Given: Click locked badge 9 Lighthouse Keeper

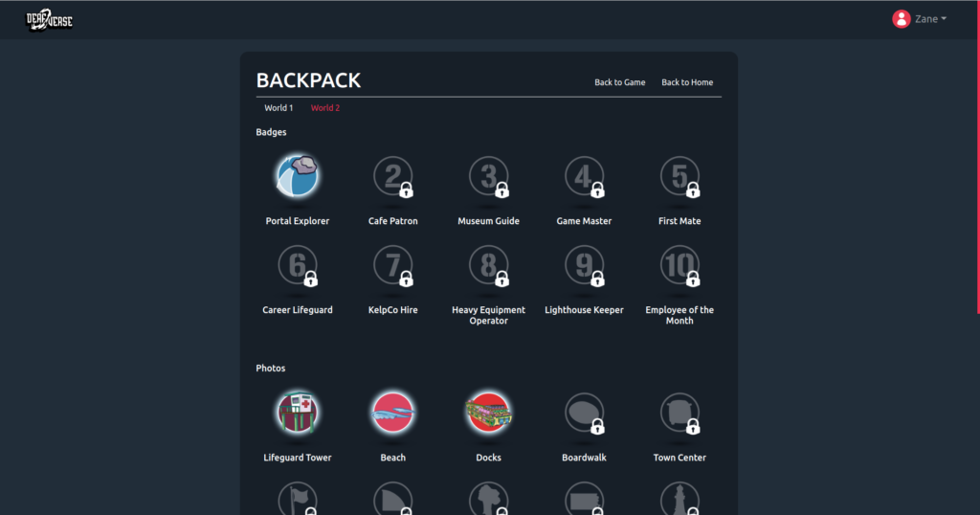Looking at the screenshot, I should (x=585, y=265).
